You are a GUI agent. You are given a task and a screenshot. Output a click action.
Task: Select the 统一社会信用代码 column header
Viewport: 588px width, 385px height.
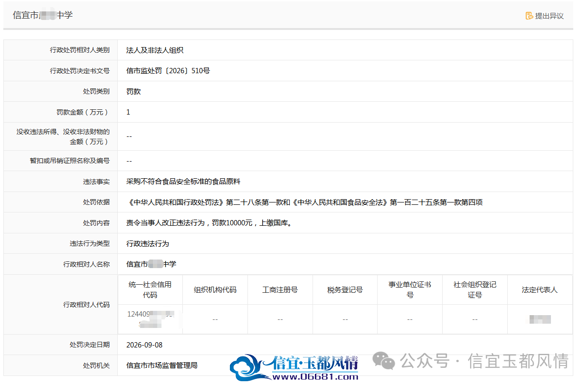tap(150, 289)
